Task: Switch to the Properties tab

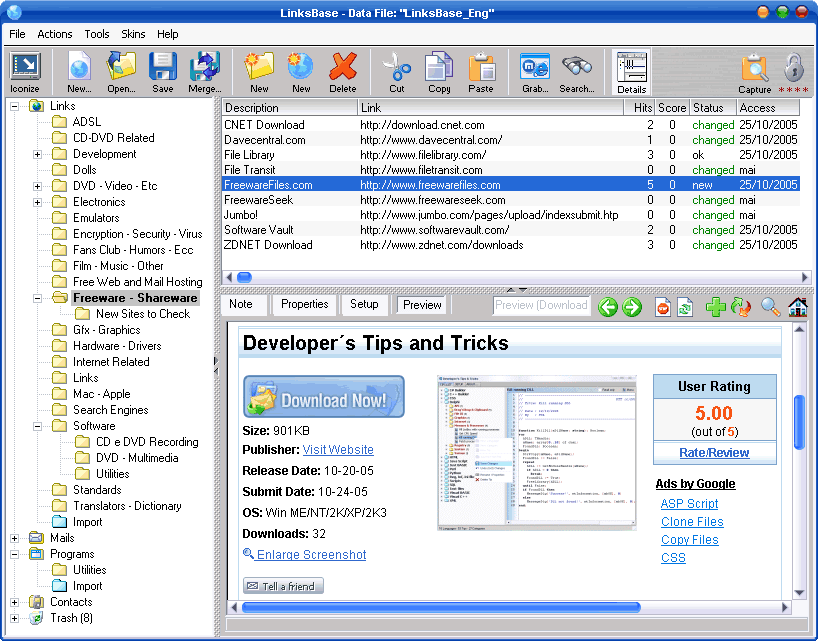Action: pos(305,304)
